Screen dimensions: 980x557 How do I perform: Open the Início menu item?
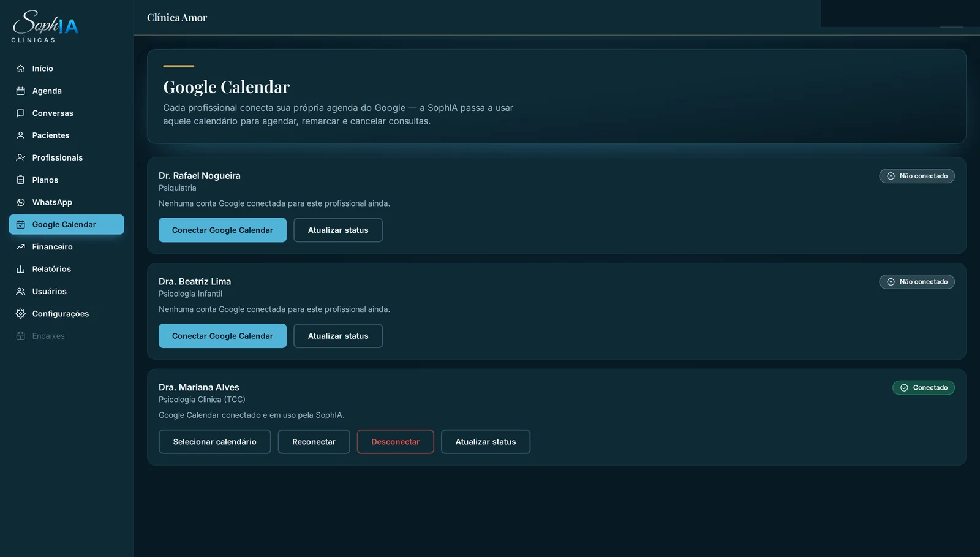click(x=67, y=69)
